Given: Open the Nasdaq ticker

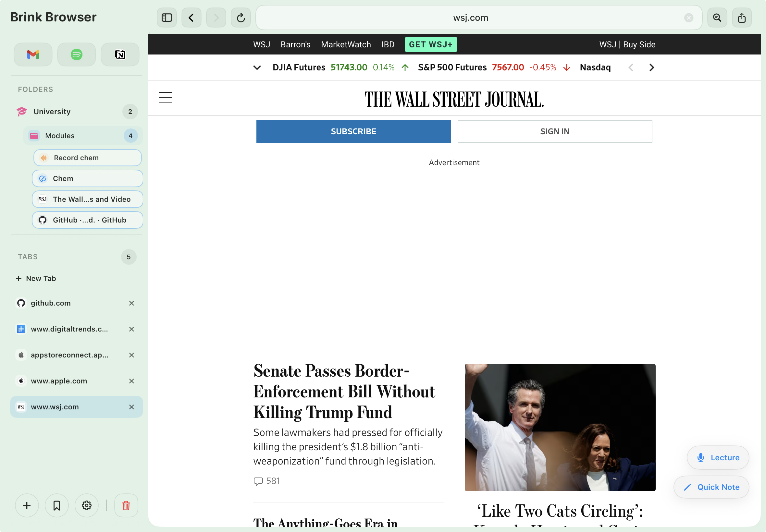Looking at the screenshot, I should (595, 67).
